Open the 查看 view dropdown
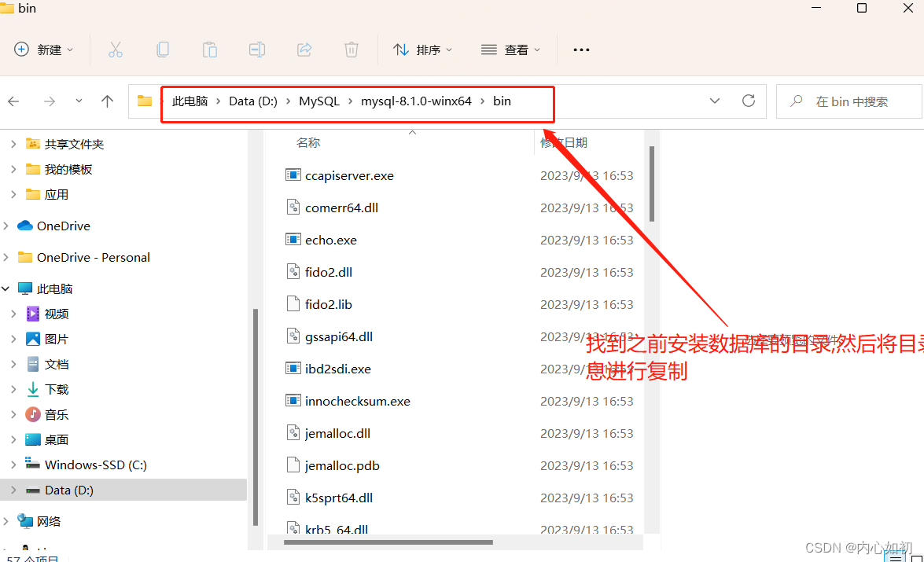 click(510, 50)
